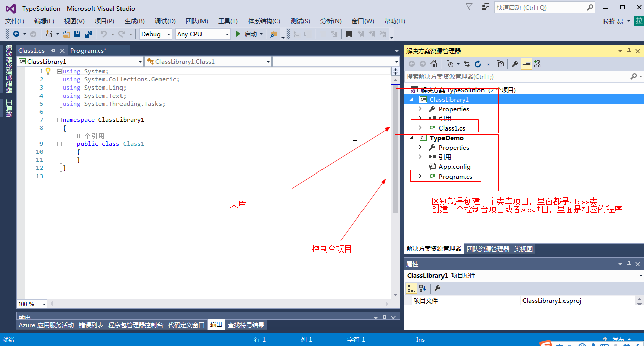Collapse the TypeDemo project node
Viewport: 644px width, 346px height.
[411, 138]
